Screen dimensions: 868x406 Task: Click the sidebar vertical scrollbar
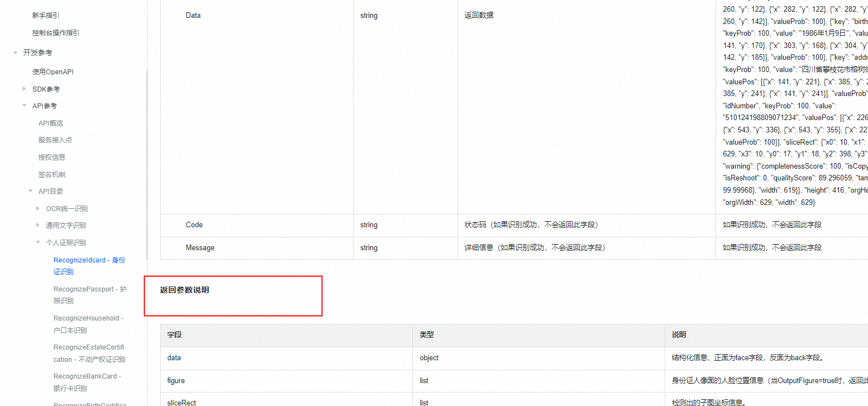pyautogui.click(x=146, y=165)
